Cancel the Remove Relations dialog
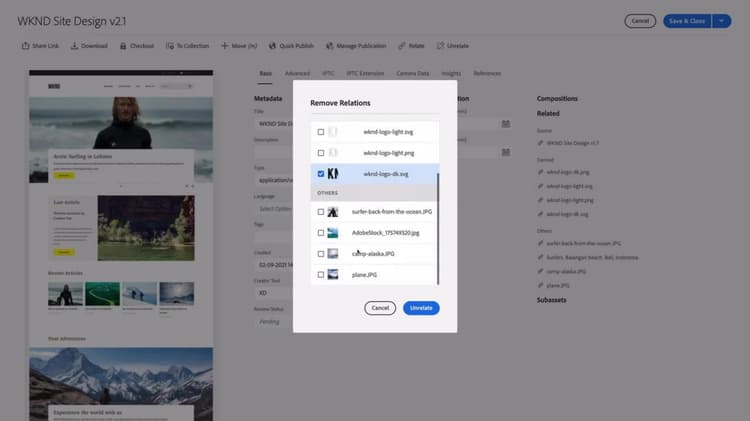Viewport: 750px width, 421px height. (380, 308)
